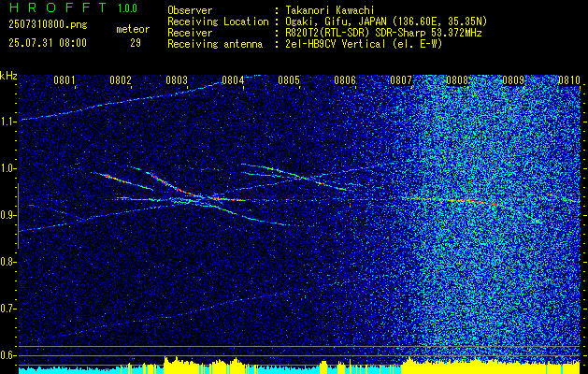
Task: Click the 0.7 frequency axis label
Action: click(8, 309)
